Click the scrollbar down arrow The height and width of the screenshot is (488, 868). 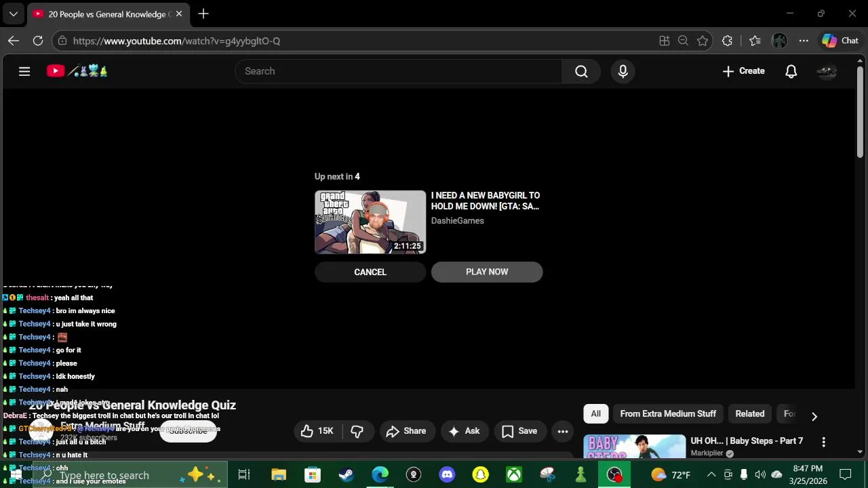[x=860, y=452]
